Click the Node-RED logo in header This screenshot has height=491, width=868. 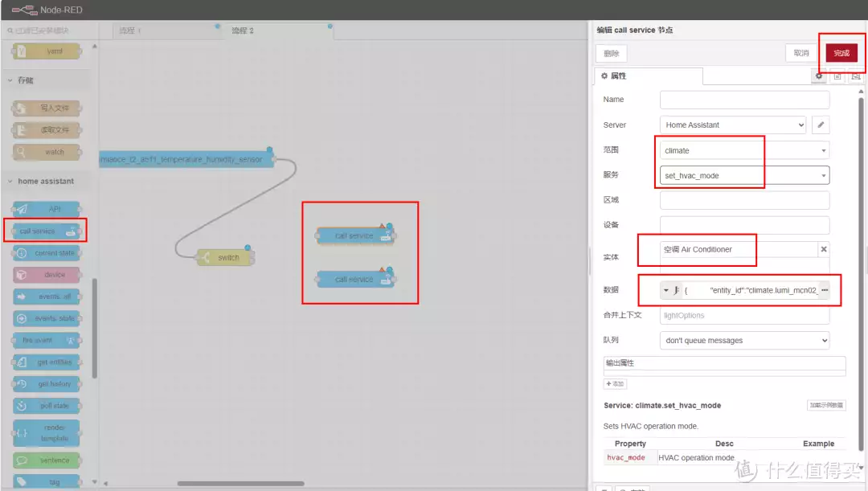tap(47, 10)
